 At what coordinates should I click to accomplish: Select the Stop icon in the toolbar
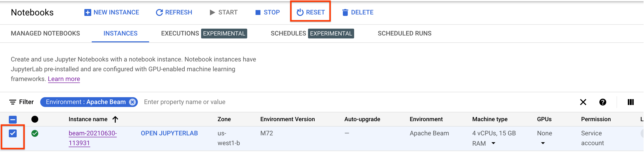[x=258, y=12]
